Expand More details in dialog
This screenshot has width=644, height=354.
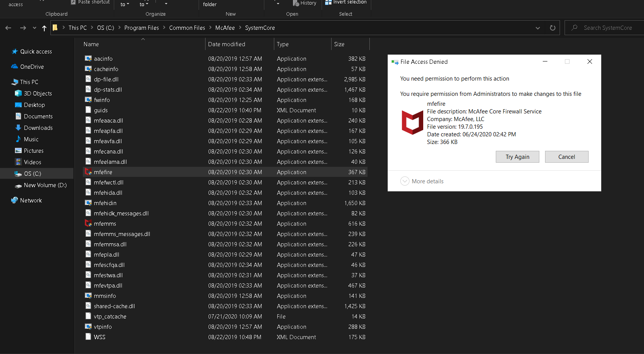coord(422,181)
